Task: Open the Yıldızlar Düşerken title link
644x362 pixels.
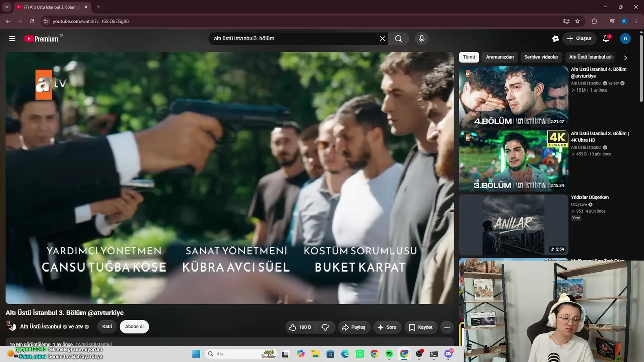Action: tap(590, 198)
